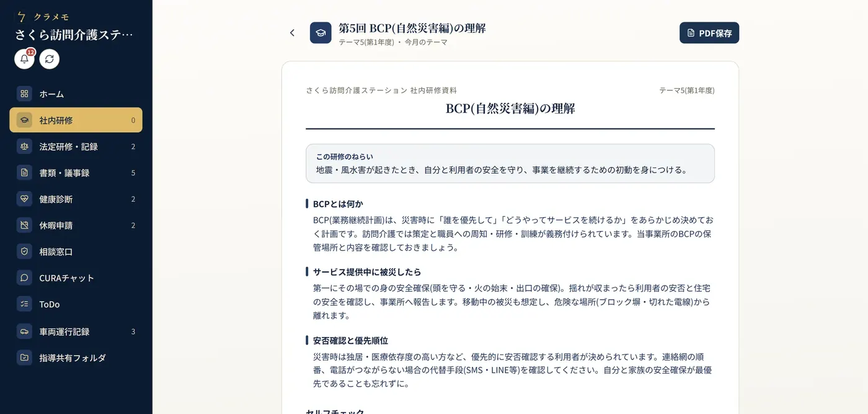
Task: Open 法定研修・記録 in the sidebar
Action: pyautogui.click(x=76, y=146)
